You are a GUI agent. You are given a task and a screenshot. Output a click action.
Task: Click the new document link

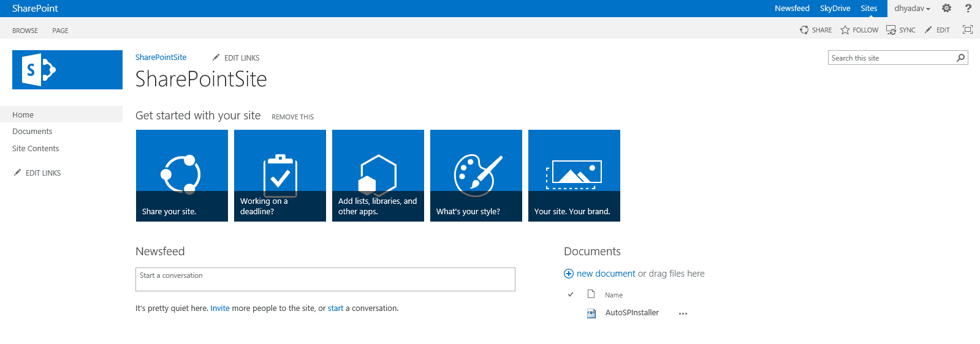coord(606,274)
